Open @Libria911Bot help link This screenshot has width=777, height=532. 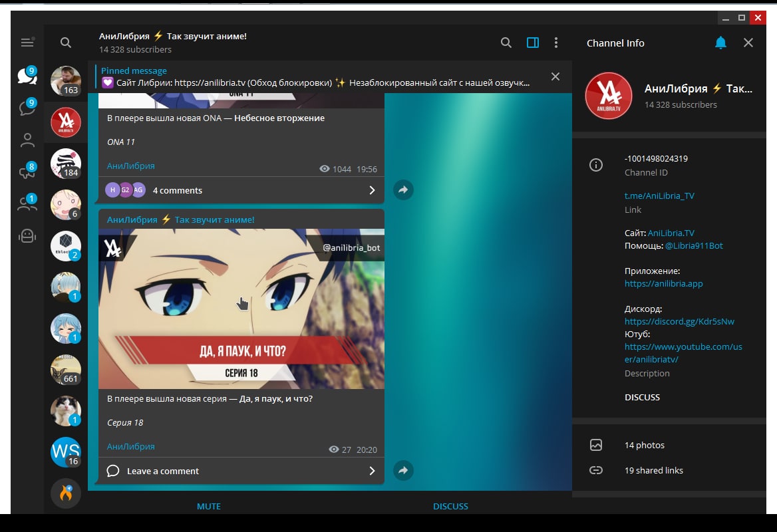pos(694,245)
